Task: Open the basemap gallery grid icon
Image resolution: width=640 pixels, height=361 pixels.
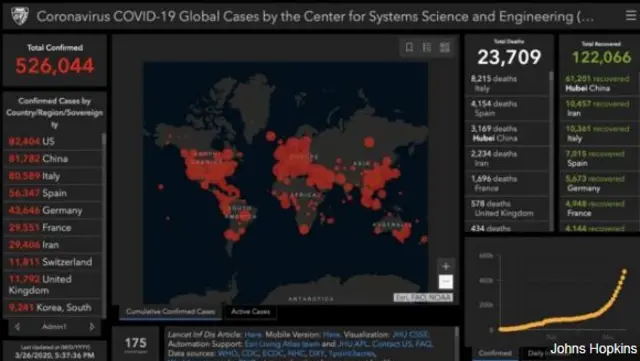Action: pos(444,47)
